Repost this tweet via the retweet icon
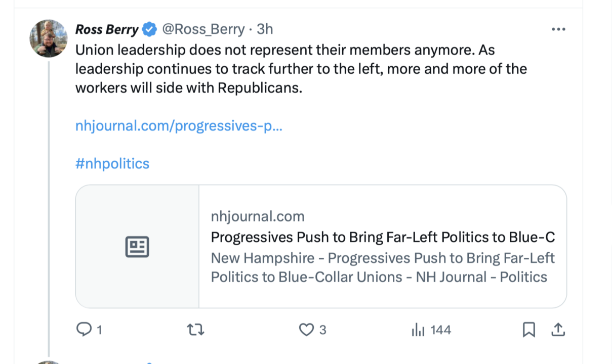612x364 pixels. pos(195,330)
